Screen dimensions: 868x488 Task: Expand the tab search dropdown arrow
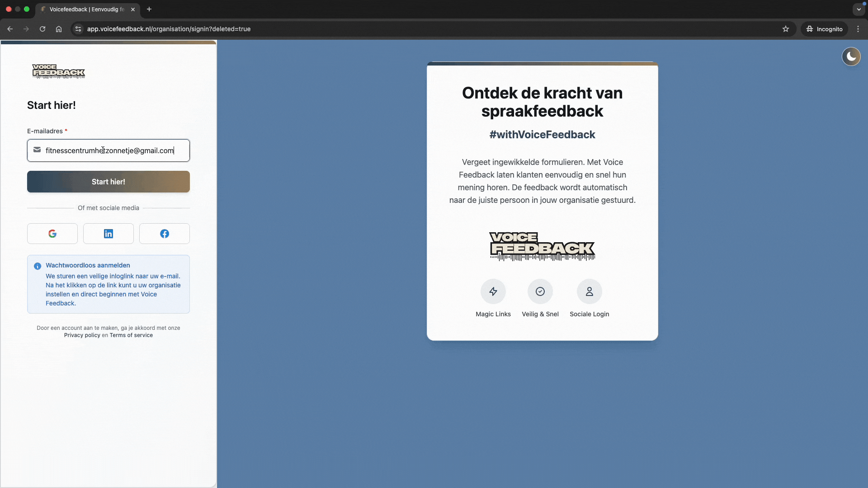pyautogui.click(x=859, y=9)
